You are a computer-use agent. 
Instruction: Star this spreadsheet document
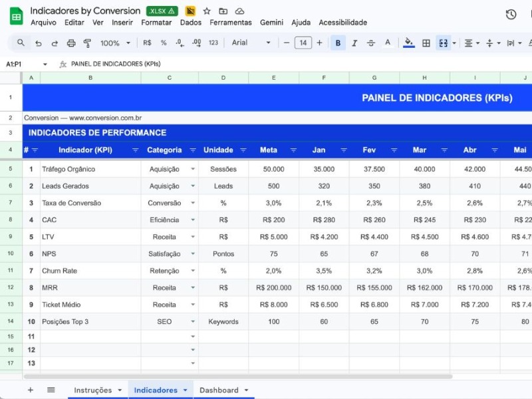(207, 11)
